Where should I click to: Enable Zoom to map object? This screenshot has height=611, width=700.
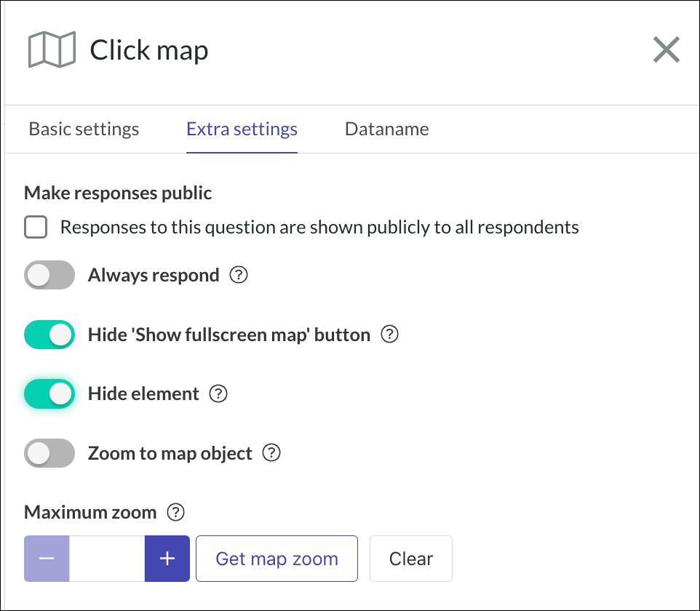point(49,452)
